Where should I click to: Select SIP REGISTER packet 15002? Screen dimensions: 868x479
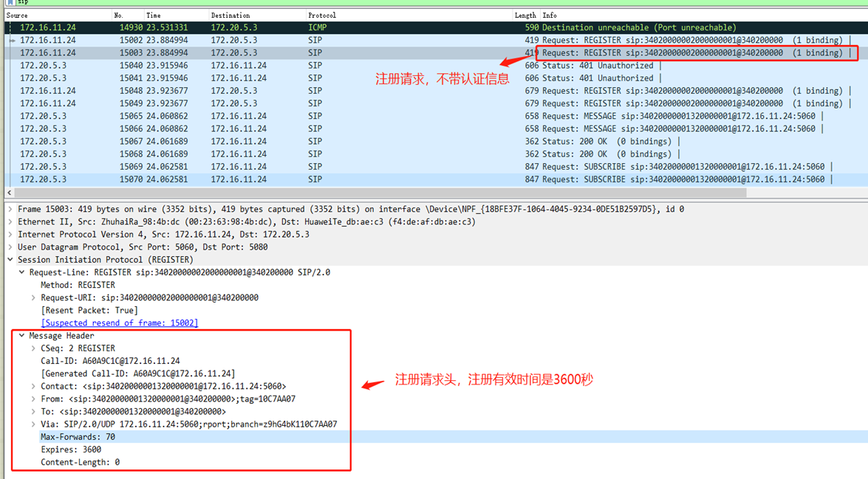click(436, 41)
